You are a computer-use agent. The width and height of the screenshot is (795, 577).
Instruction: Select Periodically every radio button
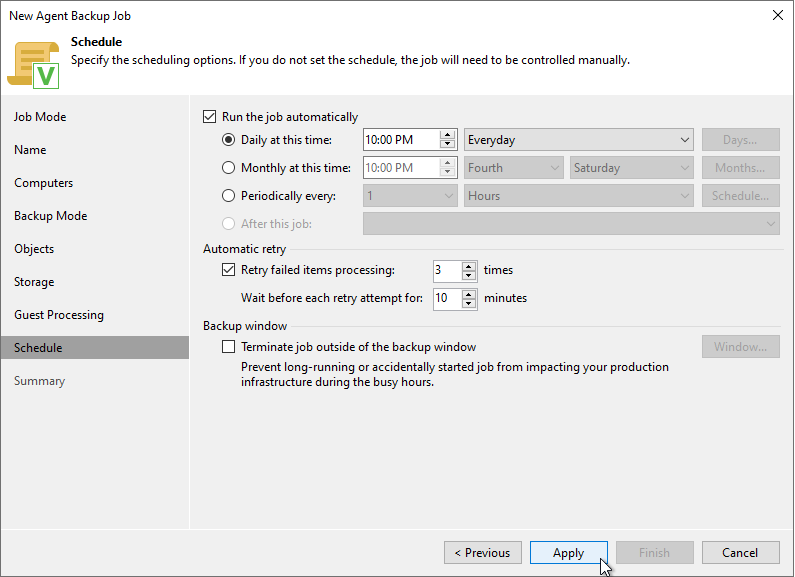(x=228, y=196)
